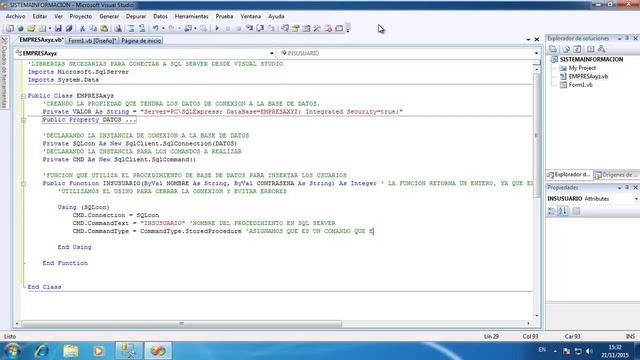
Task: Click the Windows Start button
Action: [12, 351]
